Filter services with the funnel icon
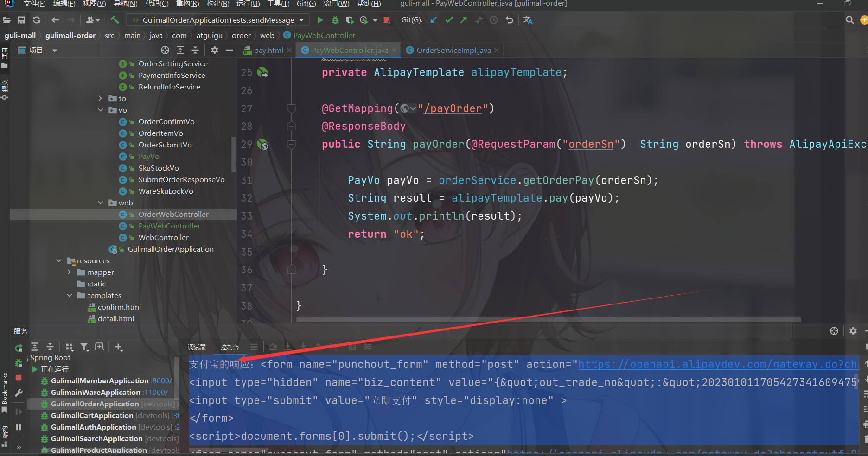The width and height of the screenshot is (868, 456). [x=84, y=347]
